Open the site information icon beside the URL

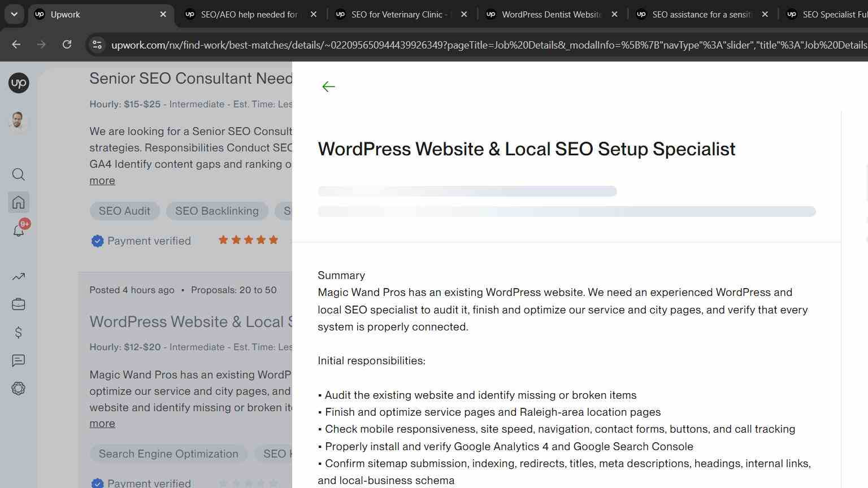97,45
